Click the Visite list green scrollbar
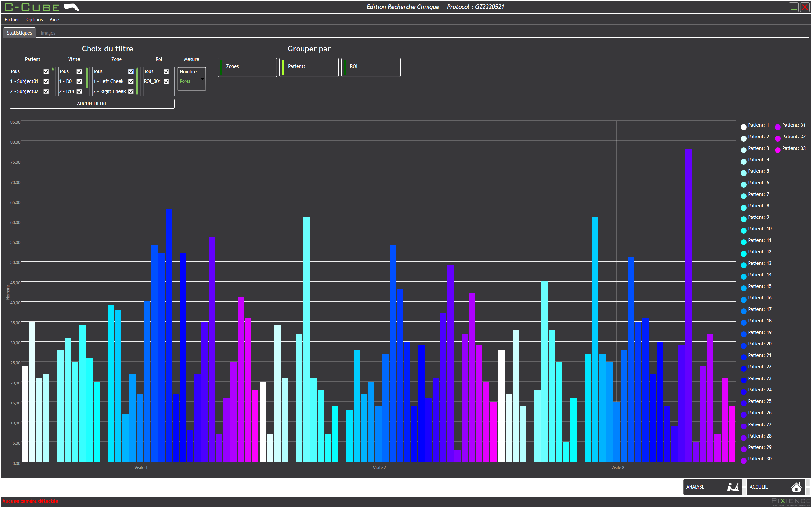This screenshot has width=812, height=508. (87, 77)
